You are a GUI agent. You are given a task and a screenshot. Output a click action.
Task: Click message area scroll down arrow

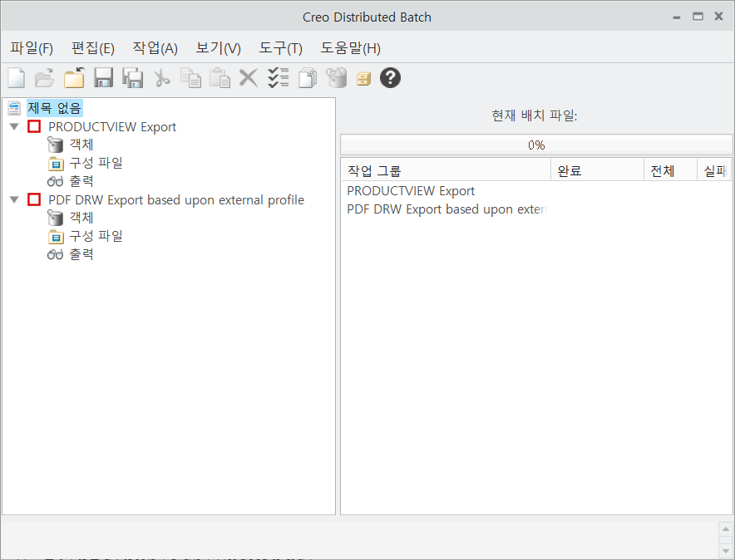[726, 550]
